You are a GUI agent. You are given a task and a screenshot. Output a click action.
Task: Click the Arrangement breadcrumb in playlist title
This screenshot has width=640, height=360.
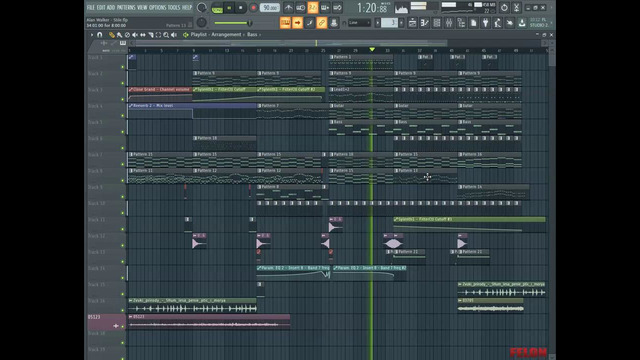pyautogui.click(x=226, y=35)
